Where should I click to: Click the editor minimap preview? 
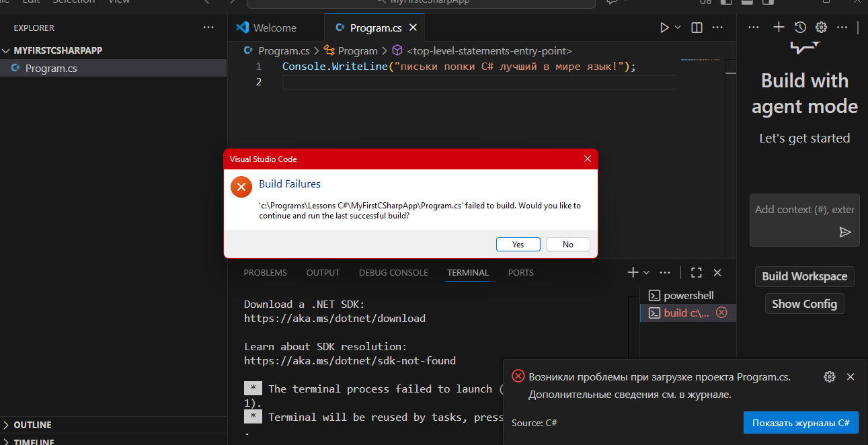pos(701,60)
